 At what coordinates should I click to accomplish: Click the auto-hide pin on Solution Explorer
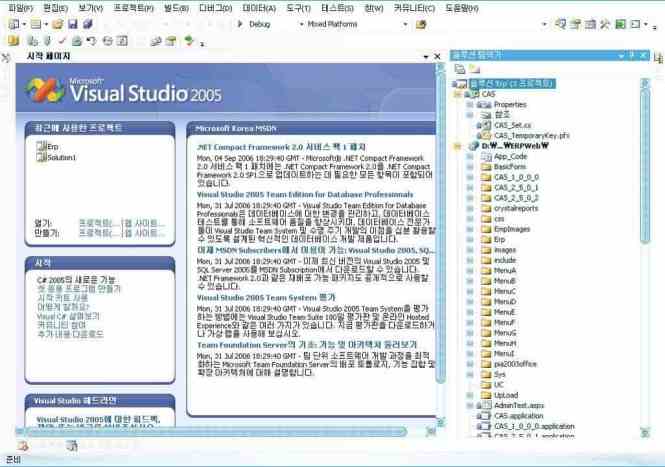coord(632,55)
